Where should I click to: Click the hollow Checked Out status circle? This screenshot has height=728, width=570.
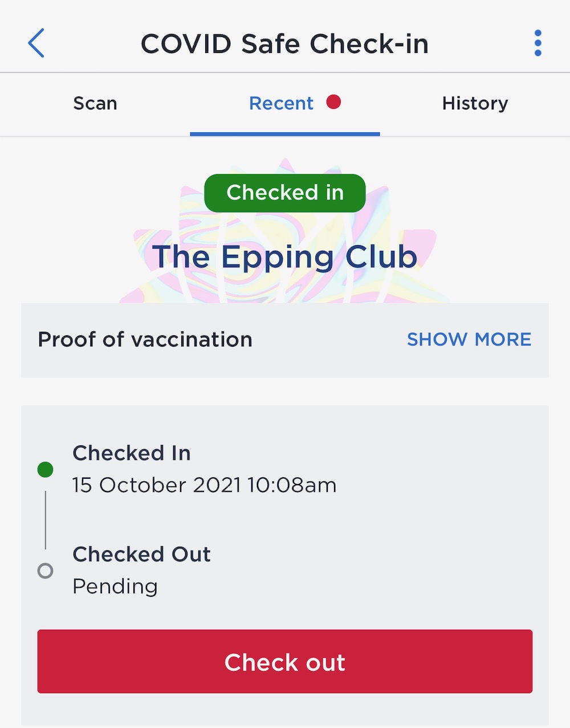coord(45,571)
